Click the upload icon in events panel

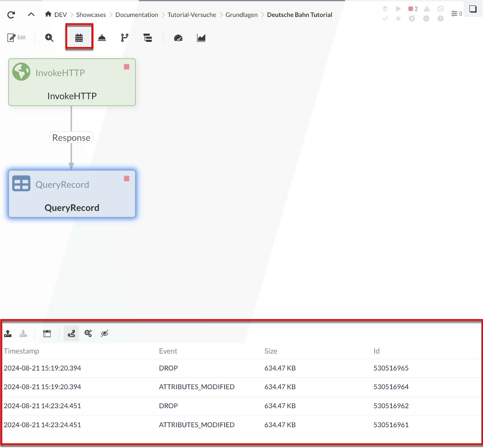8,334
